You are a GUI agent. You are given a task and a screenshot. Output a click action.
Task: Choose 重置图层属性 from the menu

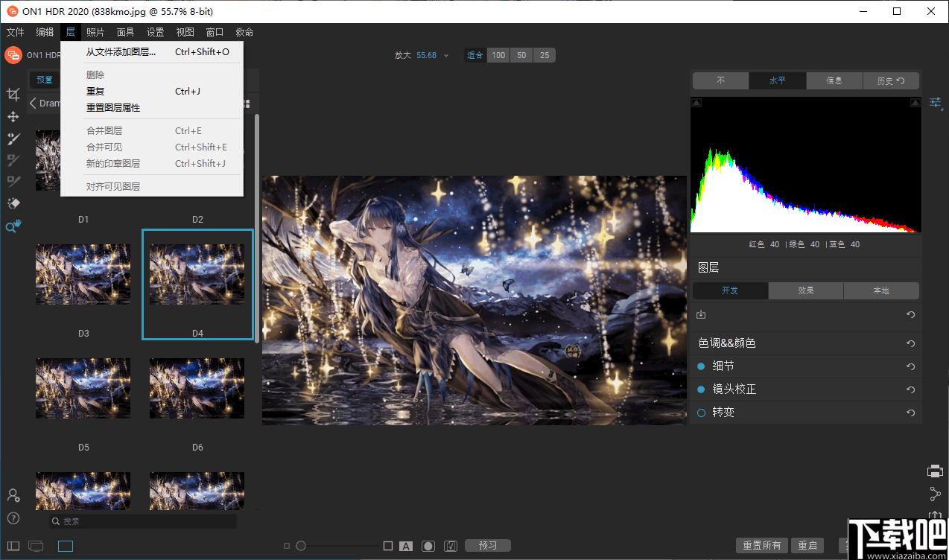point(152,108)
